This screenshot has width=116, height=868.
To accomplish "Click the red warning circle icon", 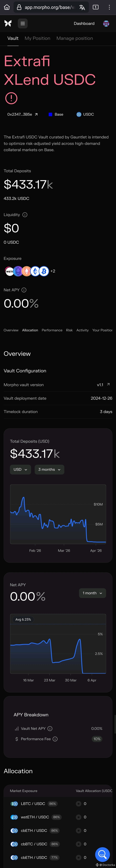I will (11, 98).
